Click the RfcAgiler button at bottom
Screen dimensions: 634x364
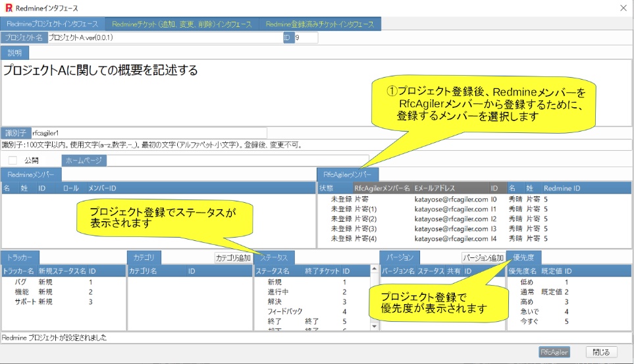554,352
